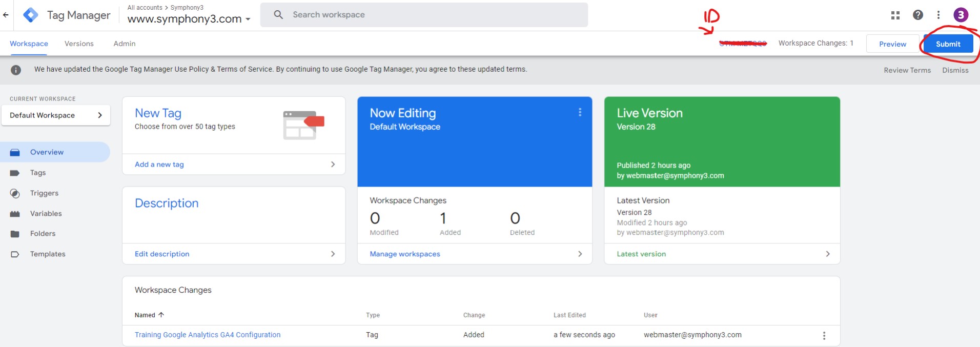Select Overview in the sidebar
The height and width of the screenshot is (347, 980).
point(55,152)
